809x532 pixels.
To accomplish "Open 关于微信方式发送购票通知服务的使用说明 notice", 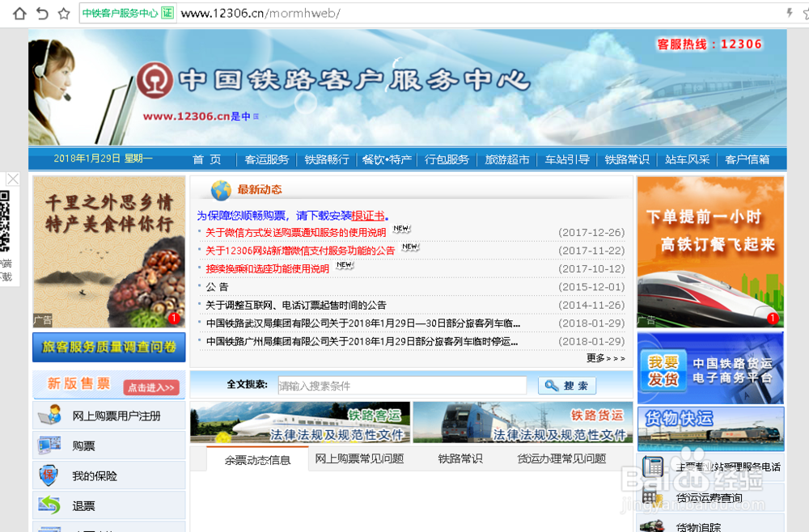I will point(295,233).
